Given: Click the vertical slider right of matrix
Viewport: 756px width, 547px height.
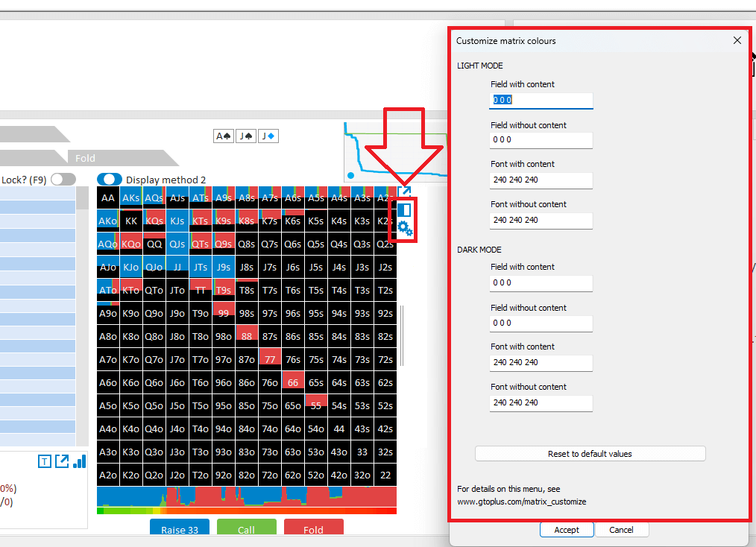Looking at the screenshot, I should [402, 335].
